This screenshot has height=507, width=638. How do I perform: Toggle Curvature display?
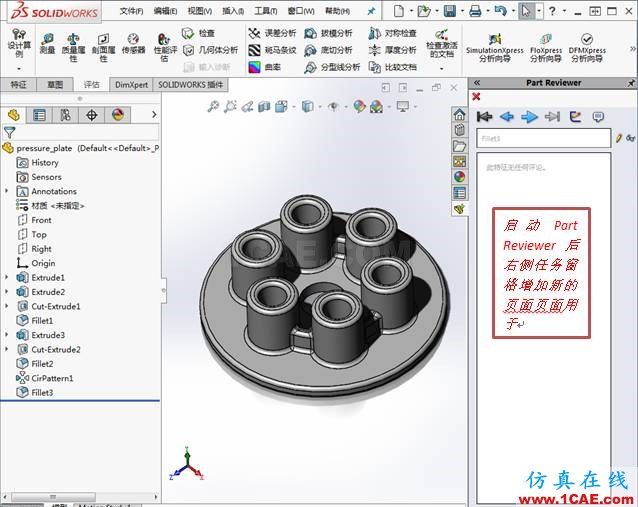coord(264,67)
